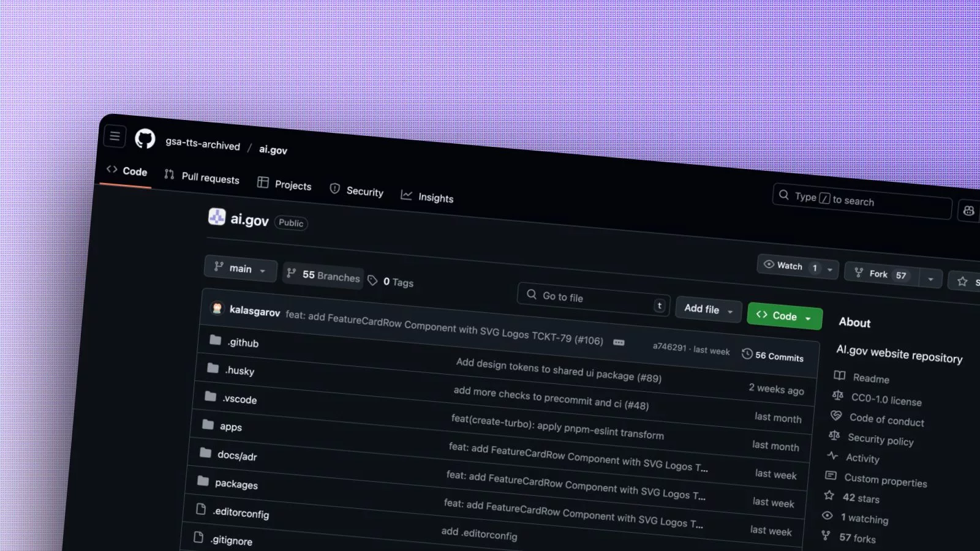
Task: Click the eye icon beside 1 watching
Action: click(827, 515)
